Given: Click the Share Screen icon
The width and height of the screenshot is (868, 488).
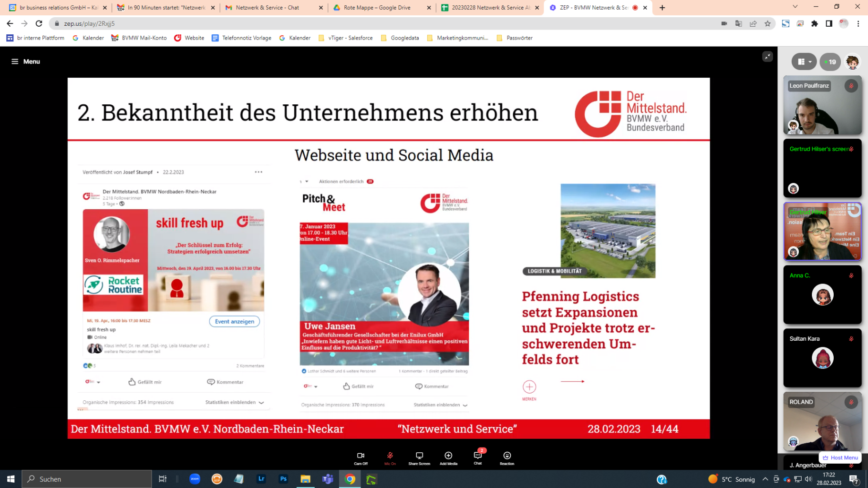Looking at the screenshot, I should [x=419, y=456].
